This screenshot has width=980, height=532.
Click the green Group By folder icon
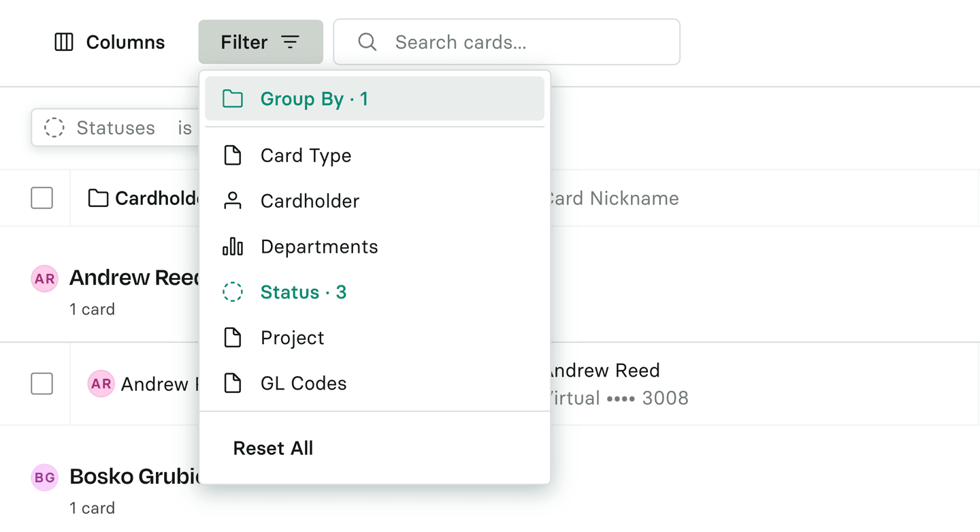coord(233,99)
